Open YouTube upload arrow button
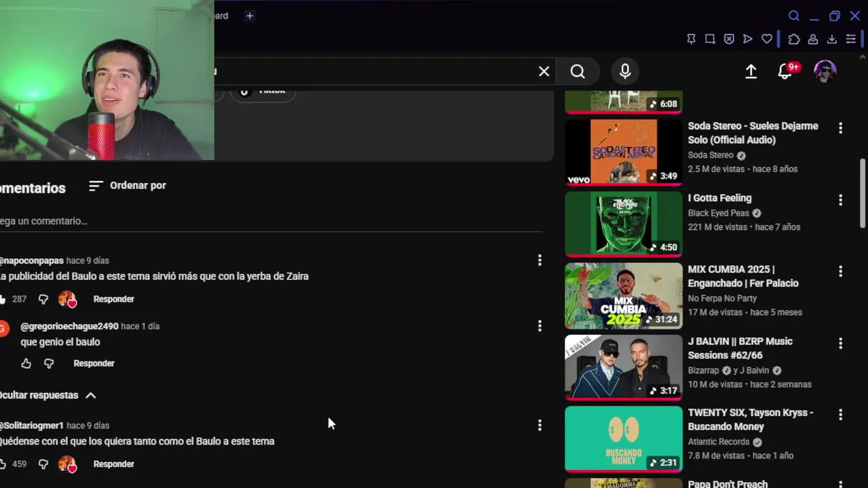This screenshot has height=488, width=868. tap(751, 71)
